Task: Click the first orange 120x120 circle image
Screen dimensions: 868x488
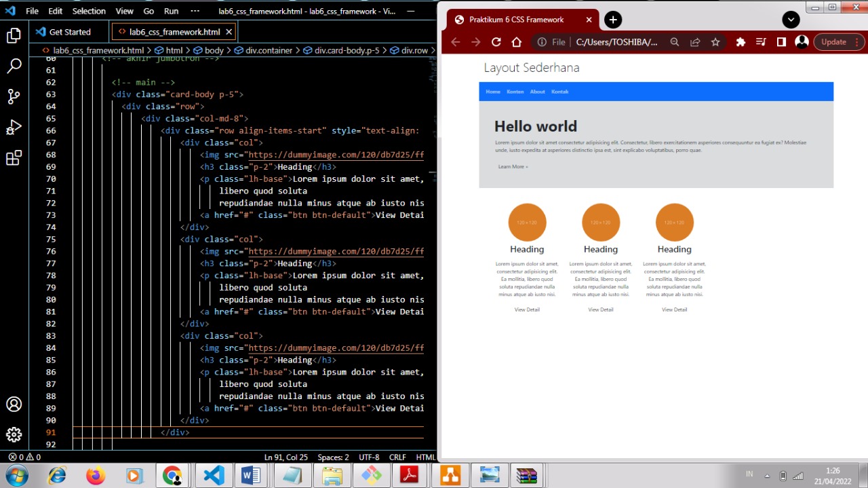Action: tap(527, 222)
